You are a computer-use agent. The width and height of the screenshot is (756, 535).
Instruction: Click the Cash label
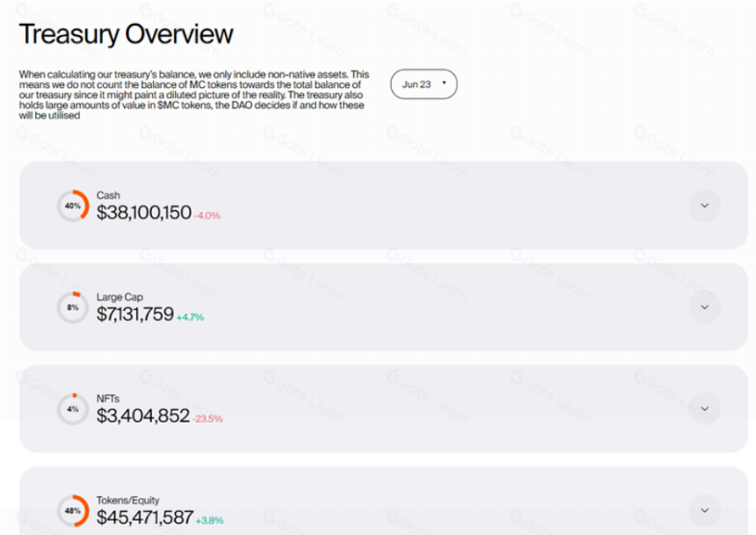pos(108,195)
